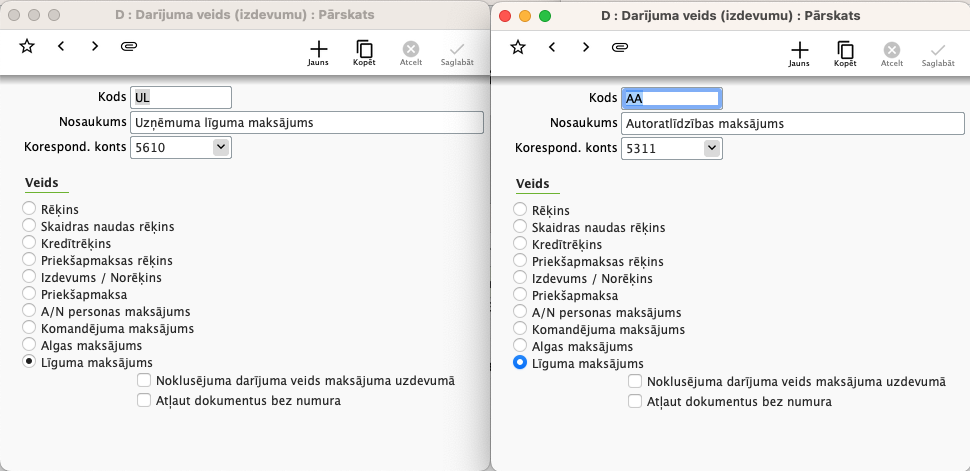The height and width of the screenshot is (471, 970).
Task: Click the Veids heading in left window
Action: 42,183
